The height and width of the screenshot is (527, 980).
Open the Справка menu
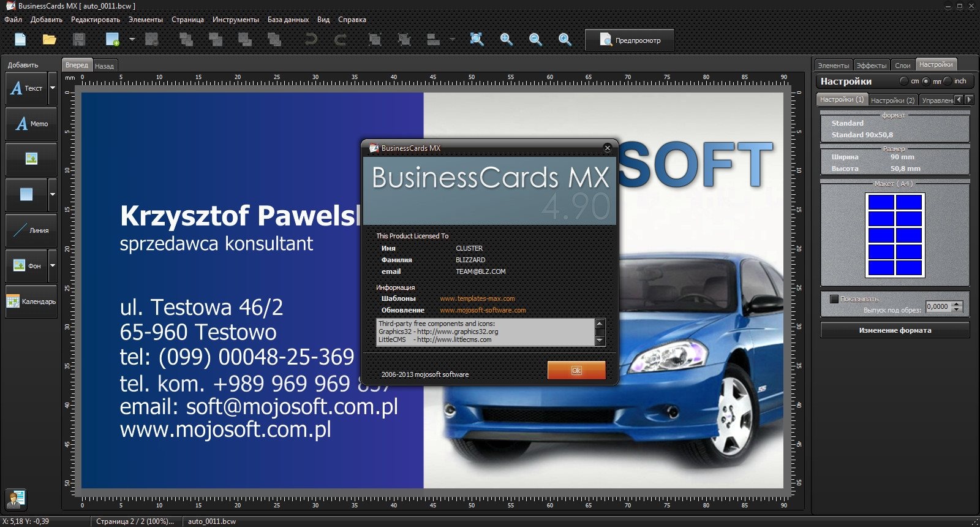click(352, 20)
